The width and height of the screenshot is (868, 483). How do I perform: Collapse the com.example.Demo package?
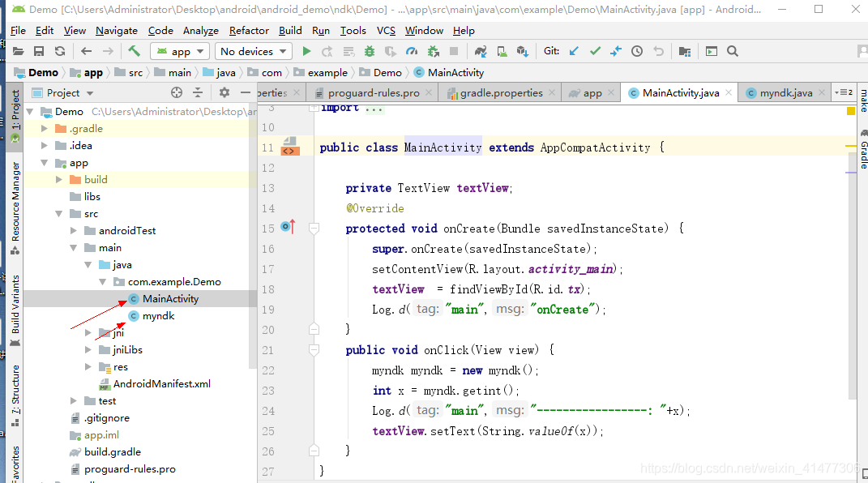point(103,281)
